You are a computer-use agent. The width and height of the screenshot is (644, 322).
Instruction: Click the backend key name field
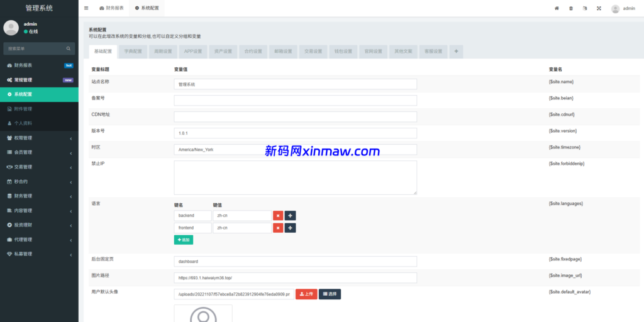tap(192, 216)
